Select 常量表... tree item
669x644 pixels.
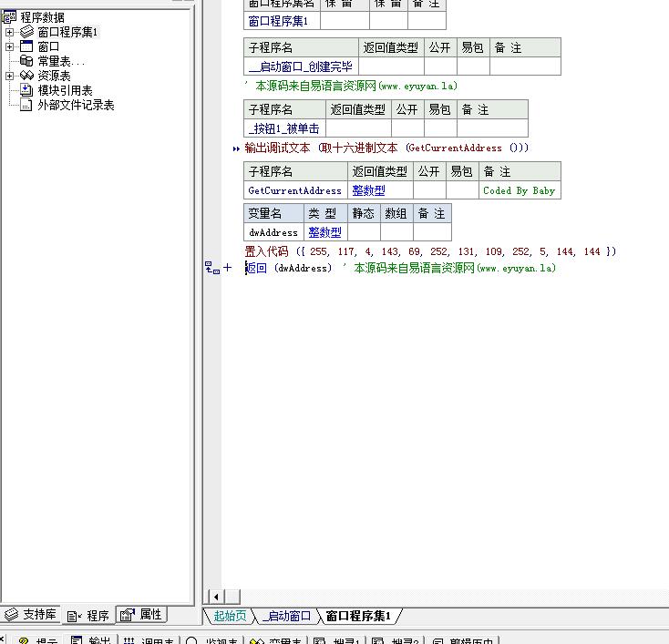click(61, 61)
